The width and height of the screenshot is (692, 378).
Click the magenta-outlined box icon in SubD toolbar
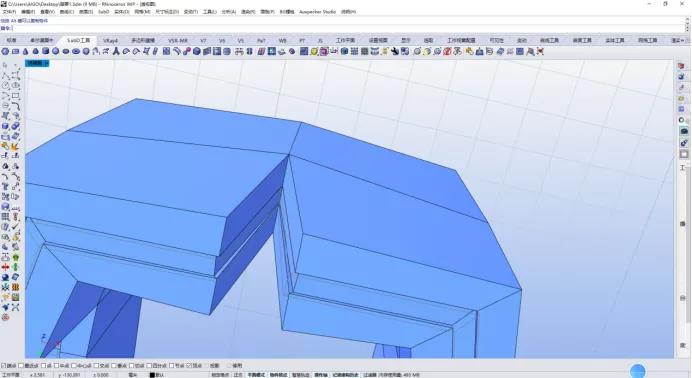pyautogui.click(x=324, y=52)
